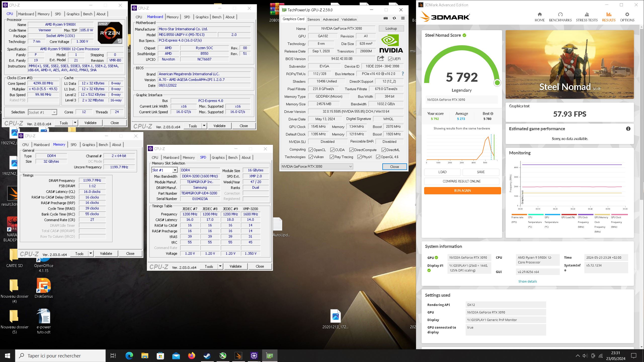Toggle the CUDA checkbox
This screenshot has height=362, width=644.
[332, 150]
